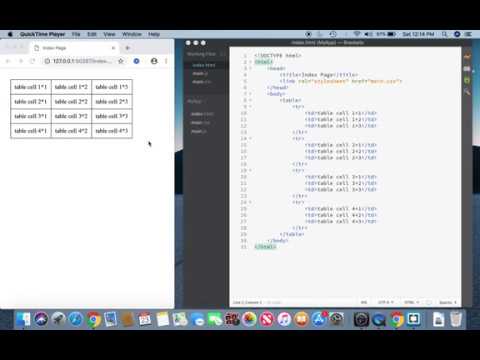Collapse the fourth tr fold arrow at line 24
The image size is (480, 360).
point(250,202)
